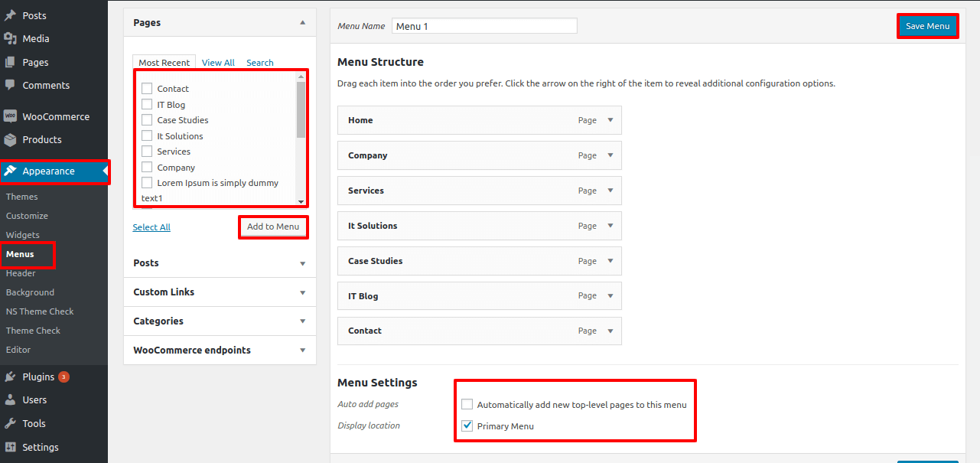Enable automatically add new top-level pages

click(x=467, y=404)
